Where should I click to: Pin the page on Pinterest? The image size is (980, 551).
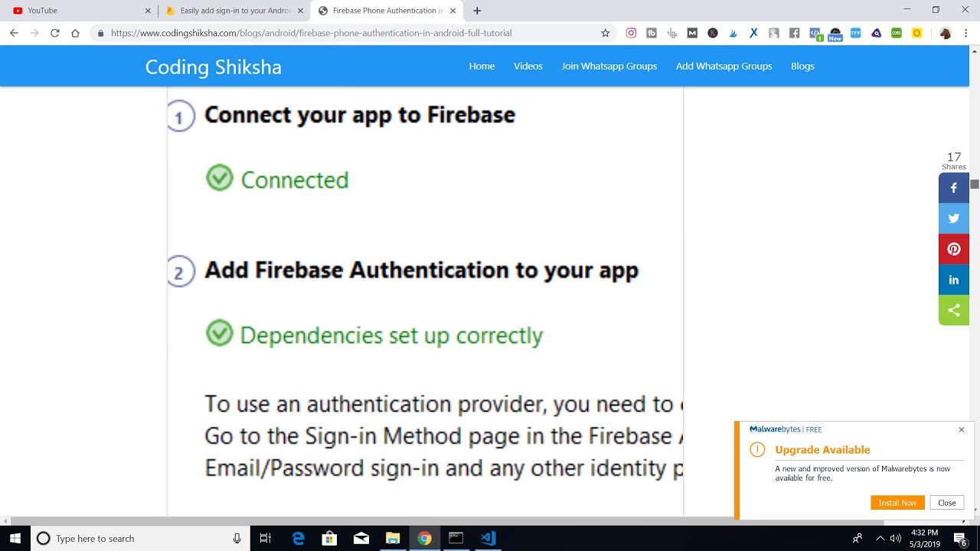(953, 249)
